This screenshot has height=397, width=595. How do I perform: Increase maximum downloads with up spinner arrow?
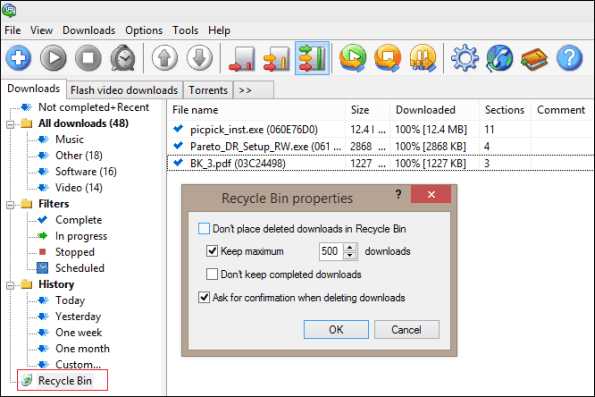point(350,247)
